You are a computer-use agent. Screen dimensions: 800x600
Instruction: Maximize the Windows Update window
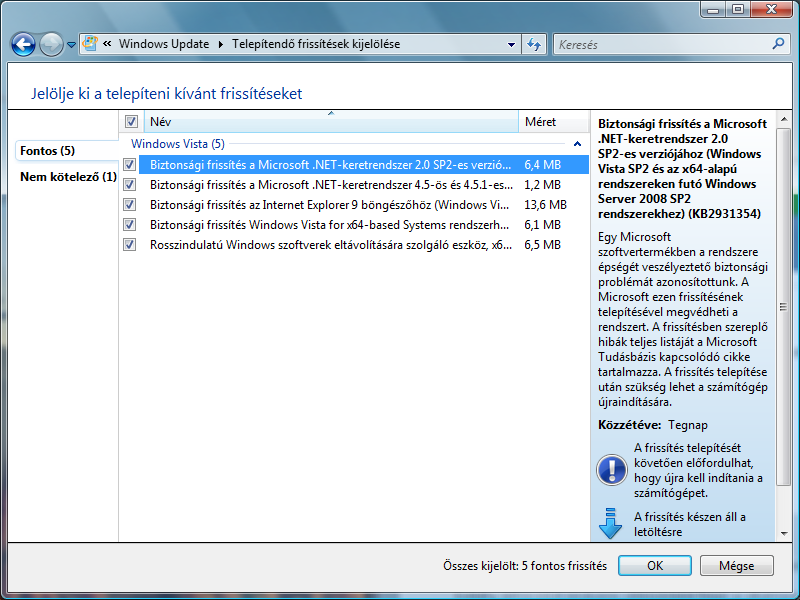(738, 9)
